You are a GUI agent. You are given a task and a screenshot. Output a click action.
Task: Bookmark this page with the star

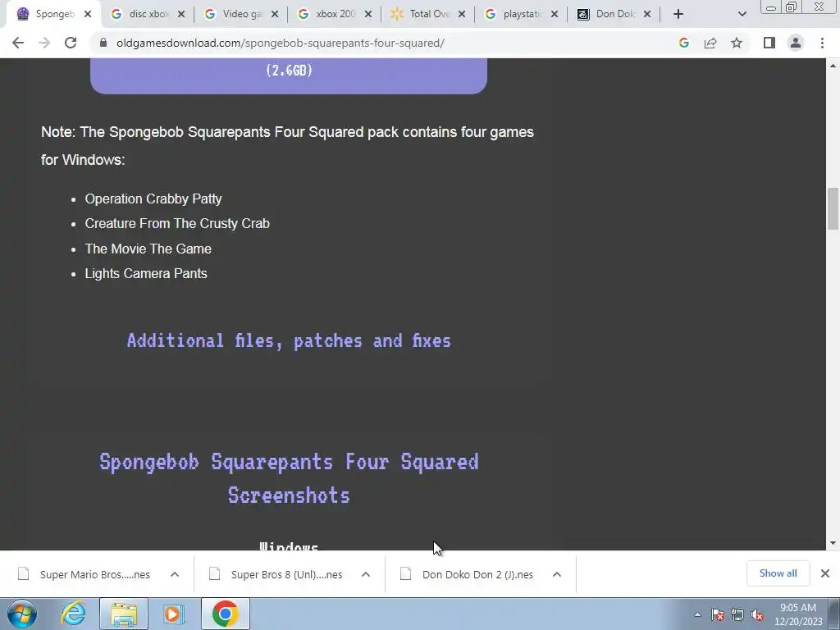point(737,43)
